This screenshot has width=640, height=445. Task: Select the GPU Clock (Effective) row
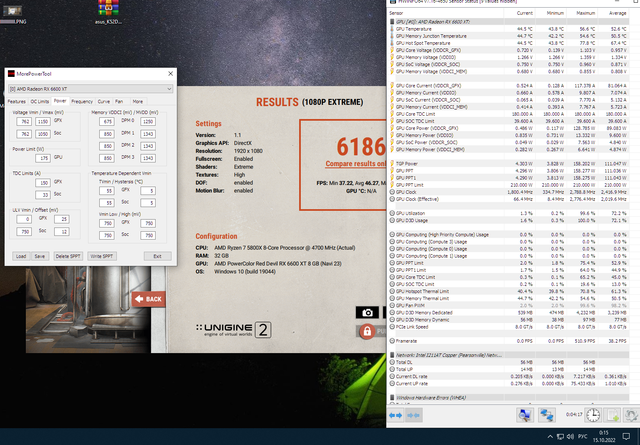(509, 199)
